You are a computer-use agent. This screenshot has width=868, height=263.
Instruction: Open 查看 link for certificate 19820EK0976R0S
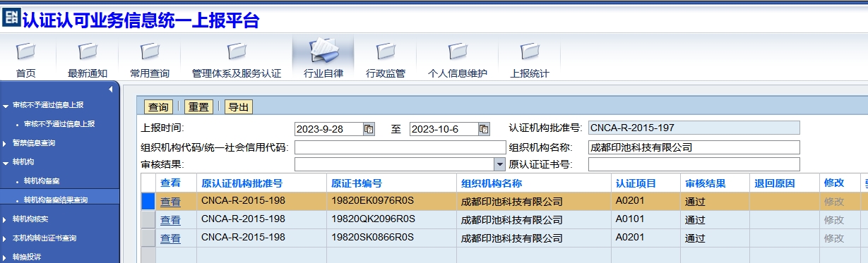click(x=170, y=202)
